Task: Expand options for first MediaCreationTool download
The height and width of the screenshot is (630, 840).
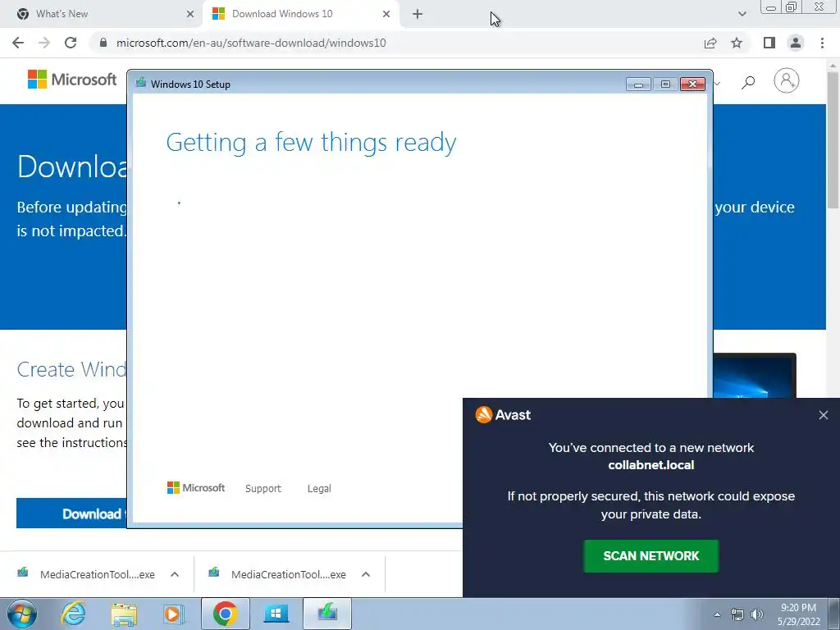Action: pos(175,574)
